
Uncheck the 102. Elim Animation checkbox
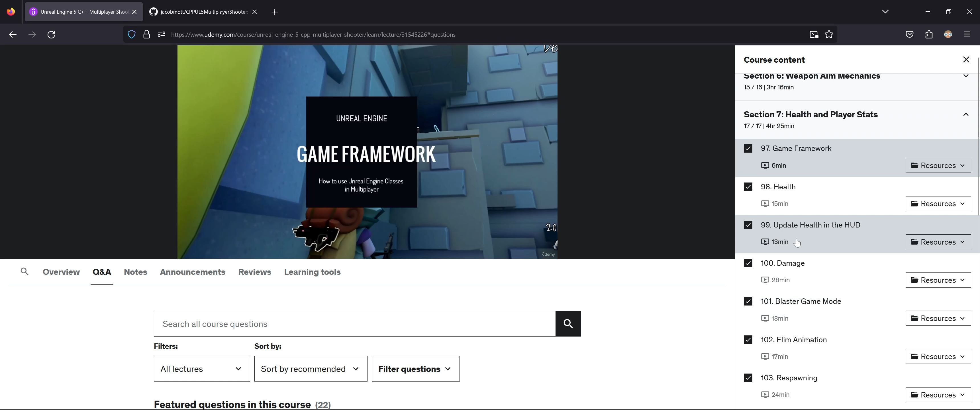[x=748, y=340]
